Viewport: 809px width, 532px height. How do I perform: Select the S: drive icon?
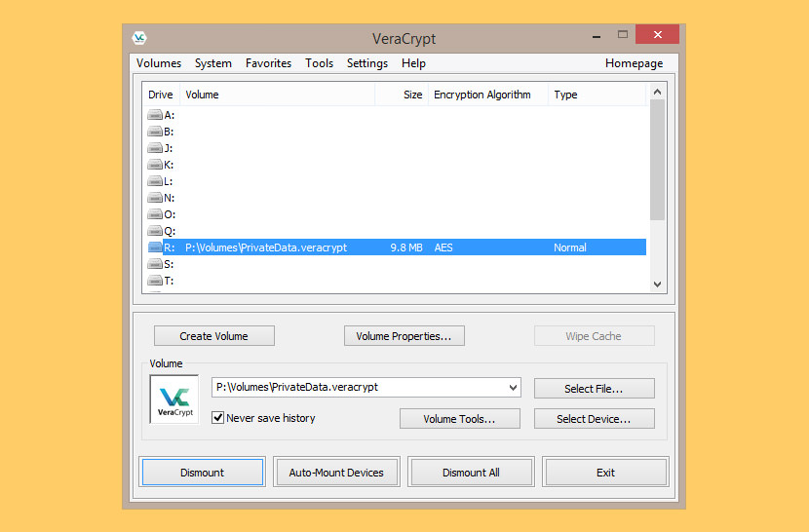coord(155,264)
